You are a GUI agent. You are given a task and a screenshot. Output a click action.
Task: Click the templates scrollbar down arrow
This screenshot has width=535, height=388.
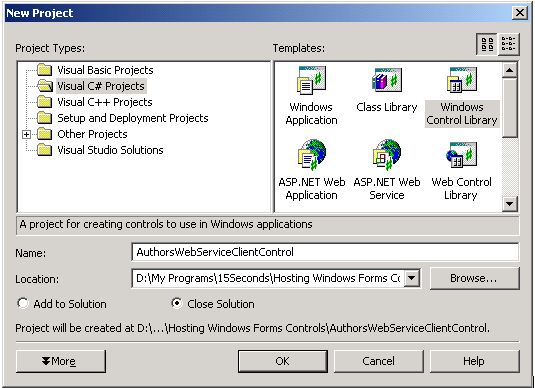click(509, 204)
